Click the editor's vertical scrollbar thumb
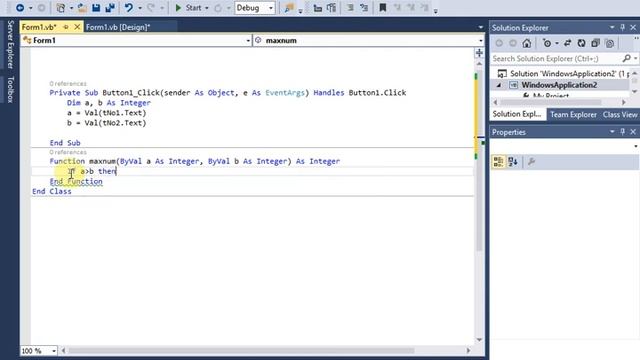This screenshot has height=360, width=640. (479, 161)
